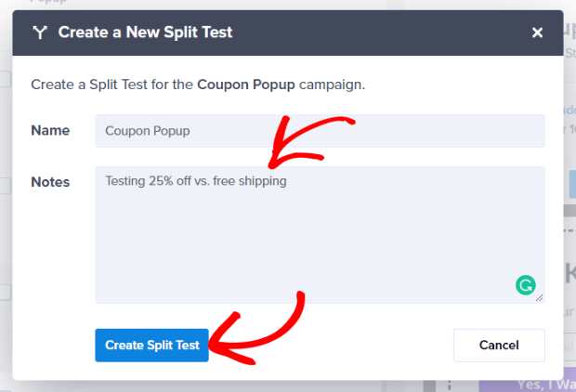
Task: Click the Create Split Test button
Action: [x=151, y=345]
